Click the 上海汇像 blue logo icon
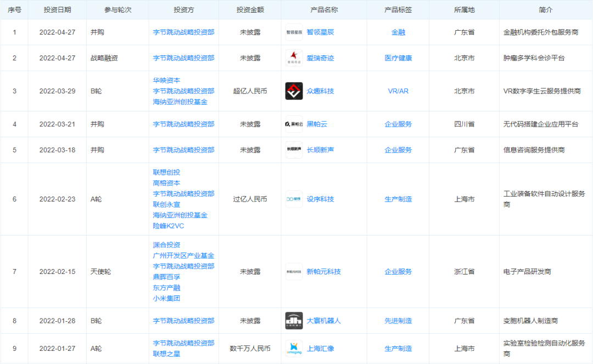 tap(294, 349)
